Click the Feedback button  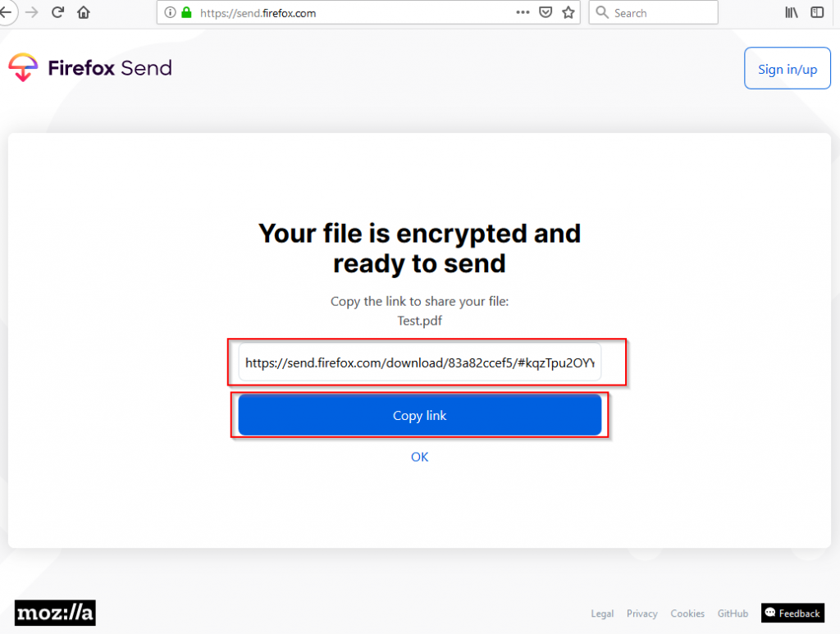[792, 613]
